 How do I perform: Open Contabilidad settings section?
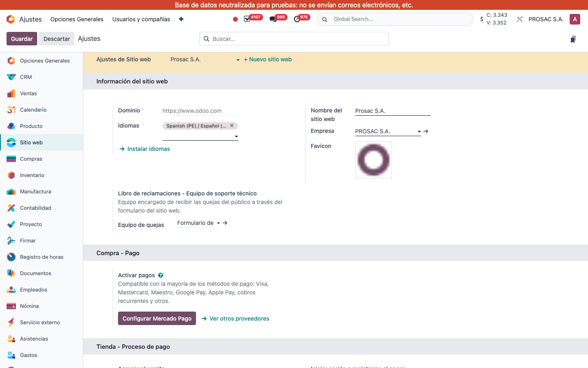(x=42, y=208)
